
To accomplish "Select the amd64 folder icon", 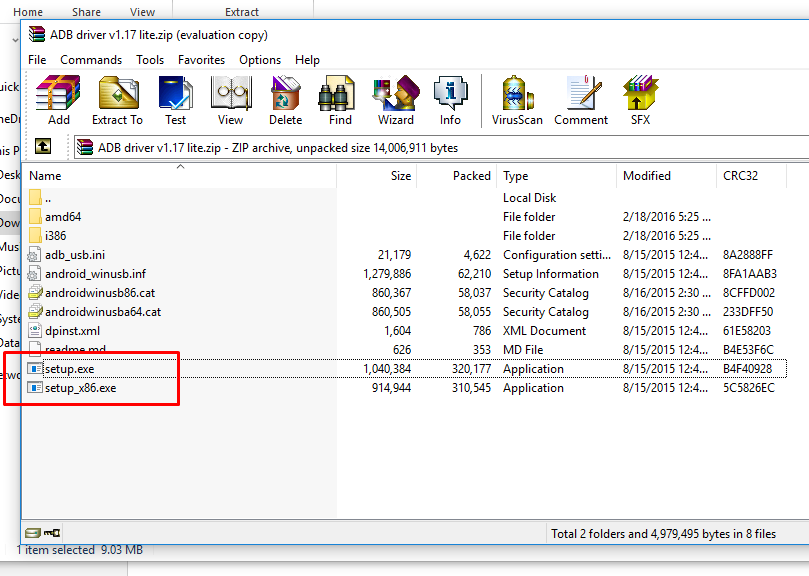I will click(x=35, y=216).
